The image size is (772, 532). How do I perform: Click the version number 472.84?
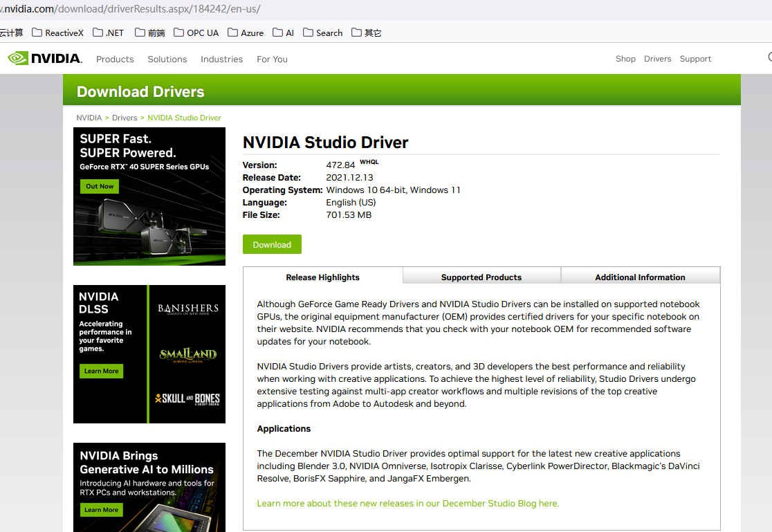click(x=340, y=165)
